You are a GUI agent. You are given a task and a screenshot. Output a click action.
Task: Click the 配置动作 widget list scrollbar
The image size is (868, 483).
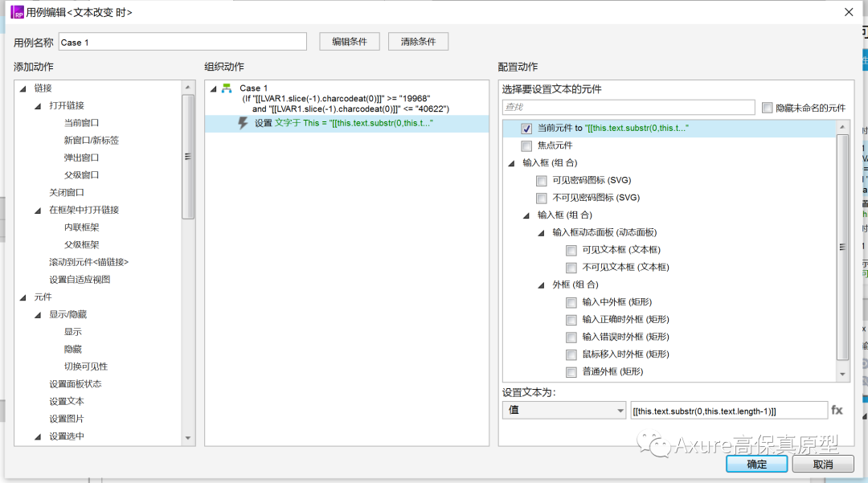coord(842,247)
